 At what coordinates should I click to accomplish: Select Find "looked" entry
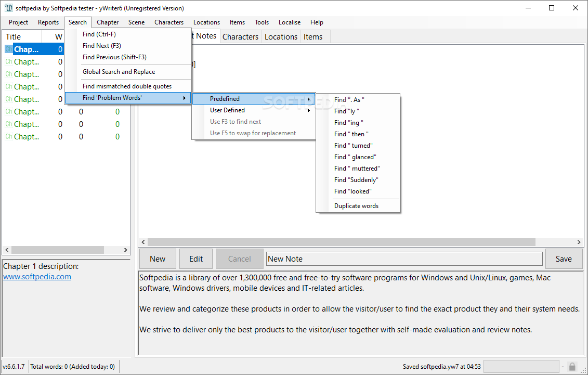pyautogui.click(x=358, y=191)
